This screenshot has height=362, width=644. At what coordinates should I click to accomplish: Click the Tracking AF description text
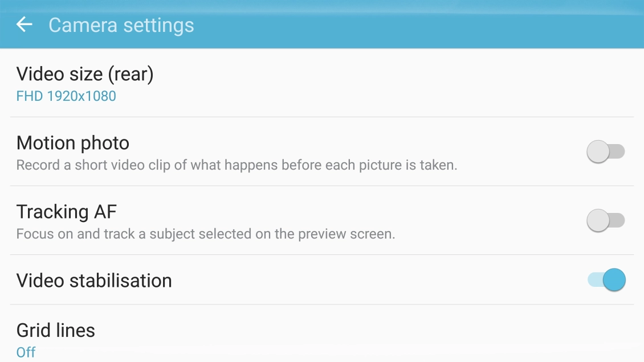coord(205,234)
